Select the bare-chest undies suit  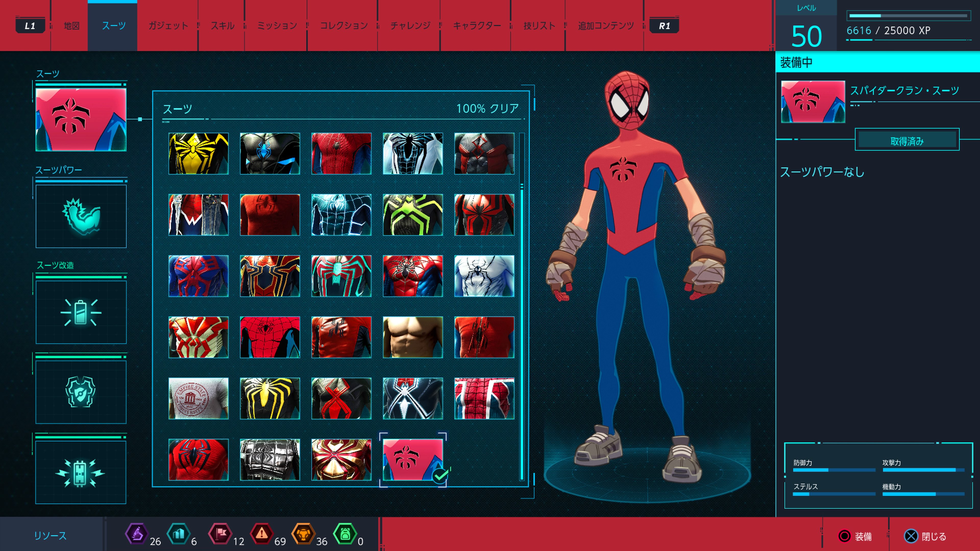pos(413,337)
